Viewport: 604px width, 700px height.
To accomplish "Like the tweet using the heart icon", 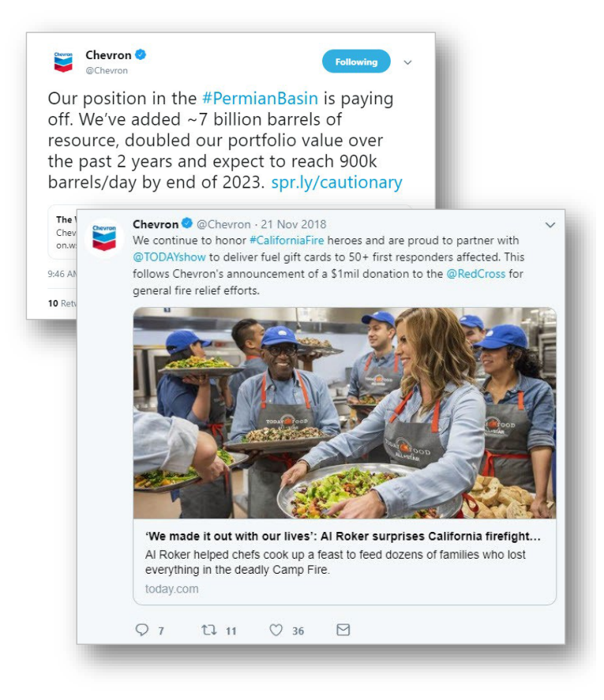I will tap(276, 630).
